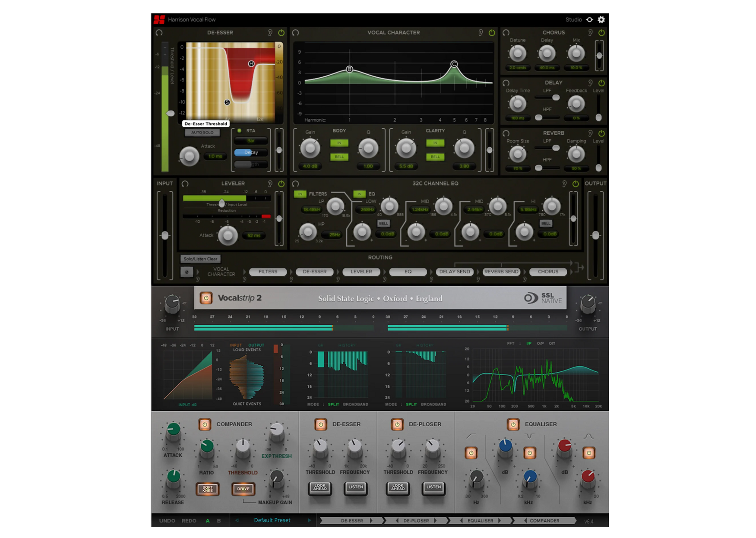Image resolution: width=756 pixels, height=538 pixels.
Task: Click the previous preset arrow beside Default Preset
Action: (x=237, y=520)
